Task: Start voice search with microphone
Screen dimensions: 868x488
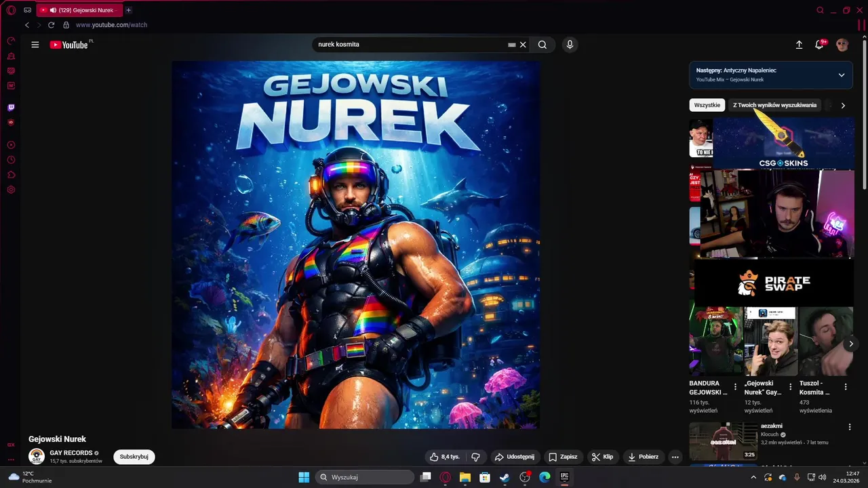Action: point(570,45)
